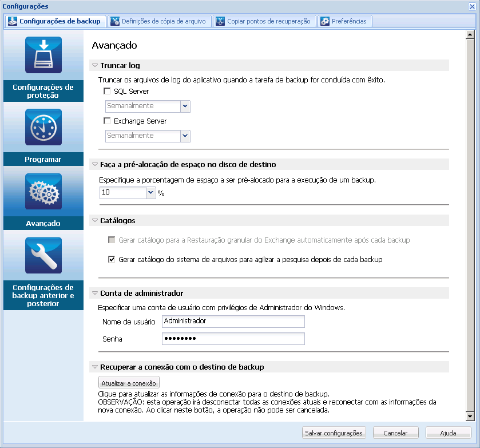Open the Exchange Server Semanalmente dropdown
Viewport: 480px width, 448px height.
pos(185,136)
